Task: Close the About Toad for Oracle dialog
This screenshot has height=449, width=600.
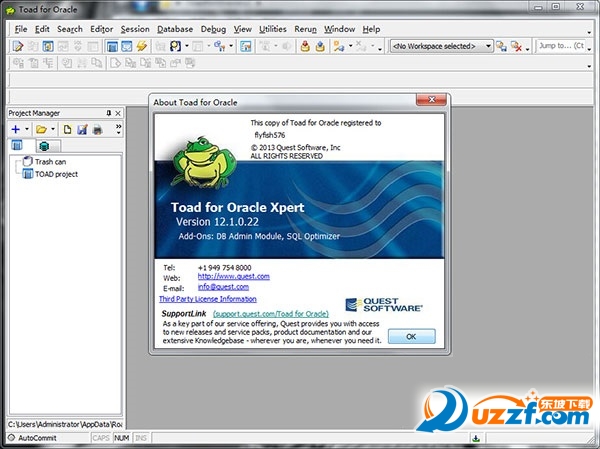Action: tap(431, 100)
